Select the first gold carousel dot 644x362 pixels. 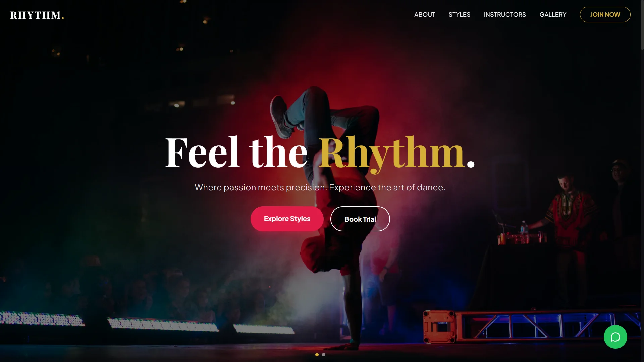coord(317,355)
